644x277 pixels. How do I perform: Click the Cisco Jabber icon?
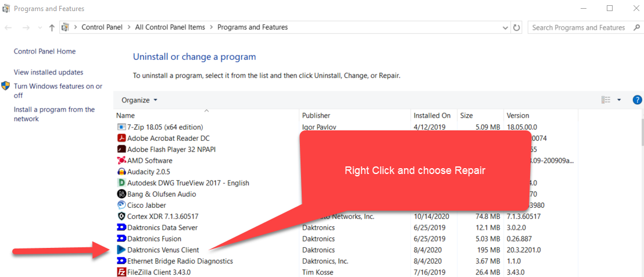click(x=121, y=205)
